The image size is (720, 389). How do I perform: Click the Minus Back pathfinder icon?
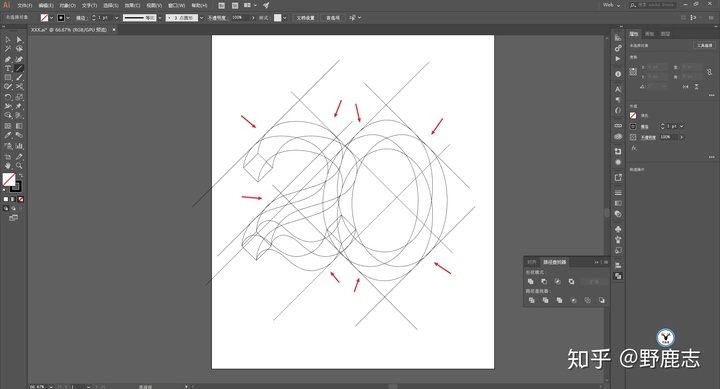click(602, 300)
